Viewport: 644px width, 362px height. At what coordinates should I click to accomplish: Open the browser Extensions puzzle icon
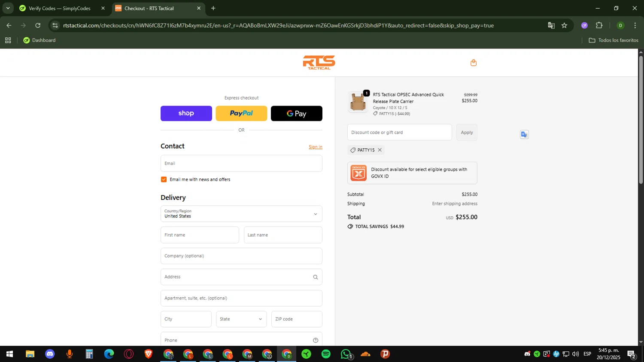[x=599, y=26]
